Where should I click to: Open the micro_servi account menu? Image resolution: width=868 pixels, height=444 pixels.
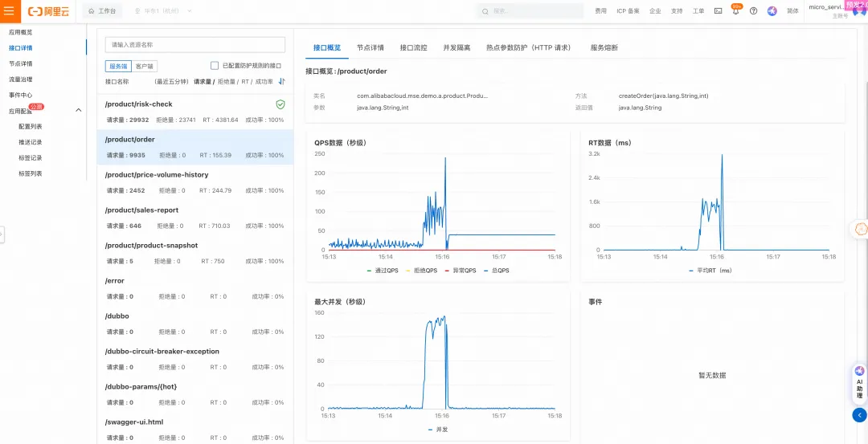[x=827, y=11]
